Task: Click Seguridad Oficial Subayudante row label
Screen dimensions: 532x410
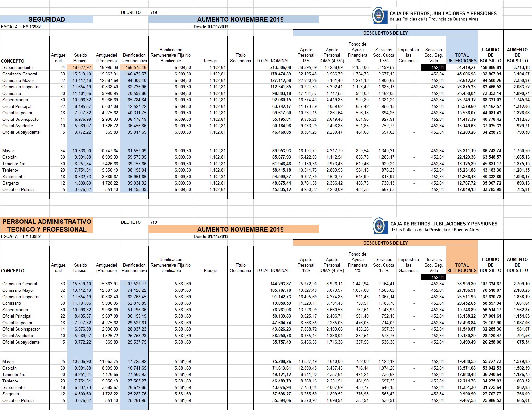Action: (21, 132)
